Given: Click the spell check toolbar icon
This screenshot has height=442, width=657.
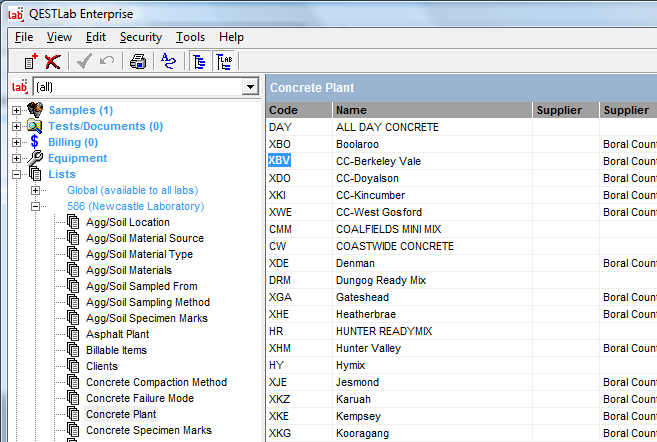Looking at the screenshot, I should point(168,61).
